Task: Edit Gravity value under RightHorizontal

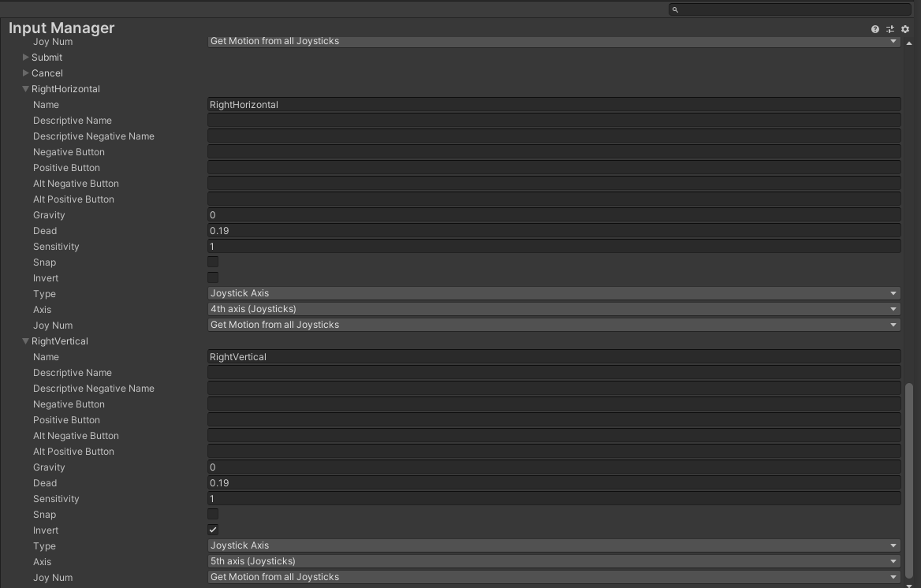Action: click(x=554, y=215)
